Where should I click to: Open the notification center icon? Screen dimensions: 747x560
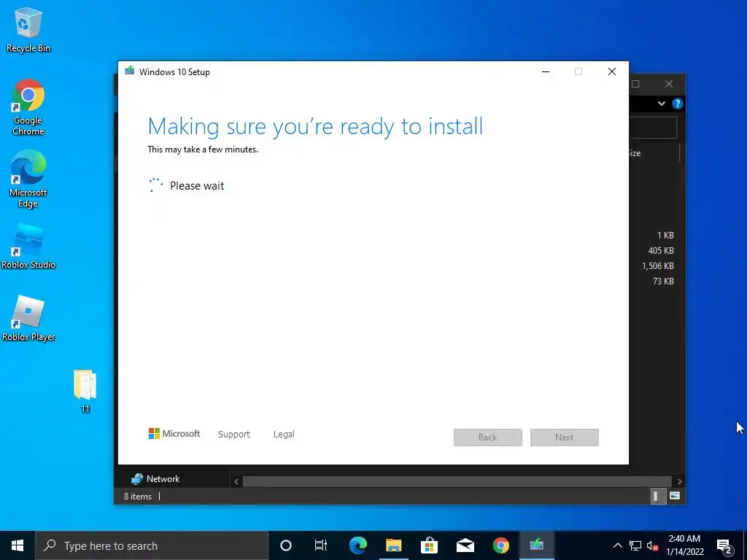pyautogui.click(x=724, y=545)
